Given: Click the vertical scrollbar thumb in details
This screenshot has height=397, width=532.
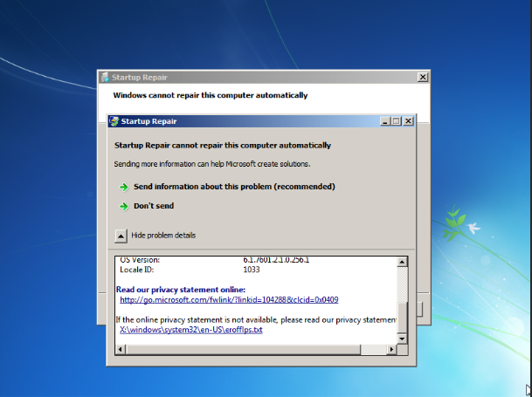Looking at the screenshot, I should pyautogui.click(x=402, y=318).
